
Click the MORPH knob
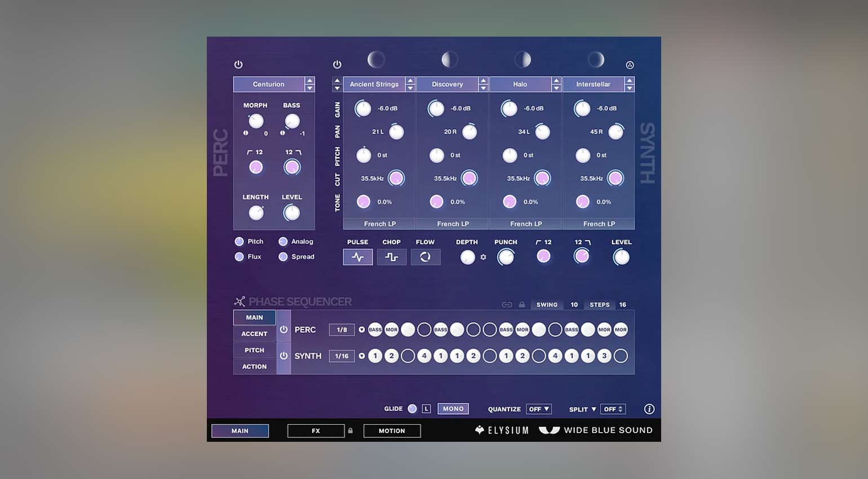click(256, 121)
